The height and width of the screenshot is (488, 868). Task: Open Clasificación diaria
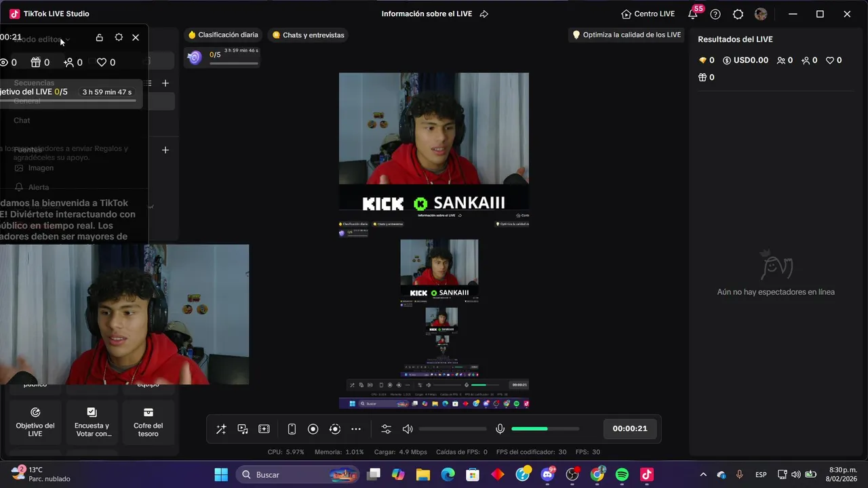(x=223, y=35)
